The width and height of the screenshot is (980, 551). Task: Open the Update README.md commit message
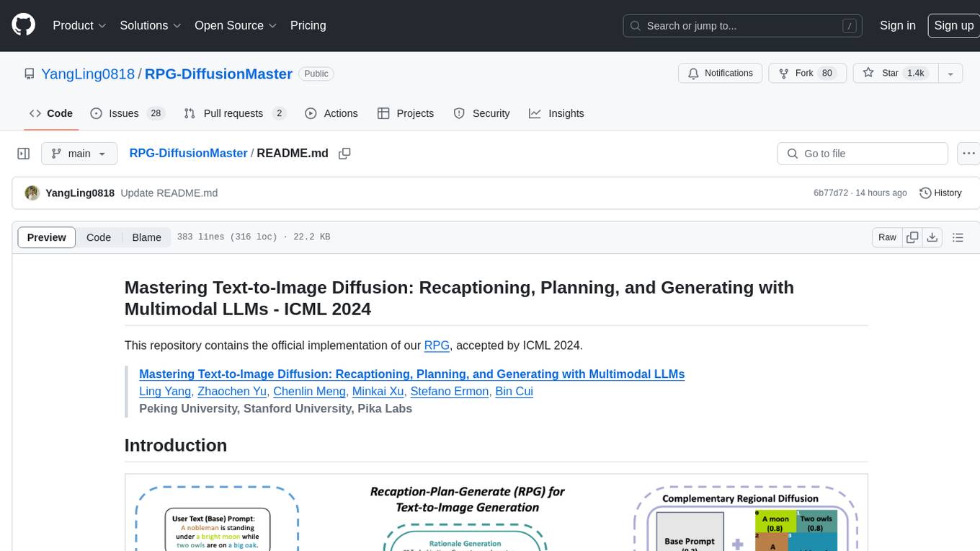(169, 193)
